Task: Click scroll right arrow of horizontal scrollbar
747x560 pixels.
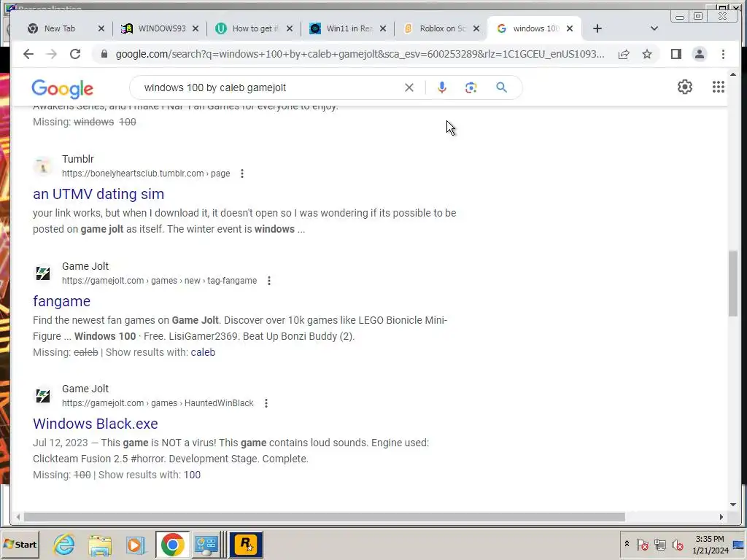Action: pos(721,517)
